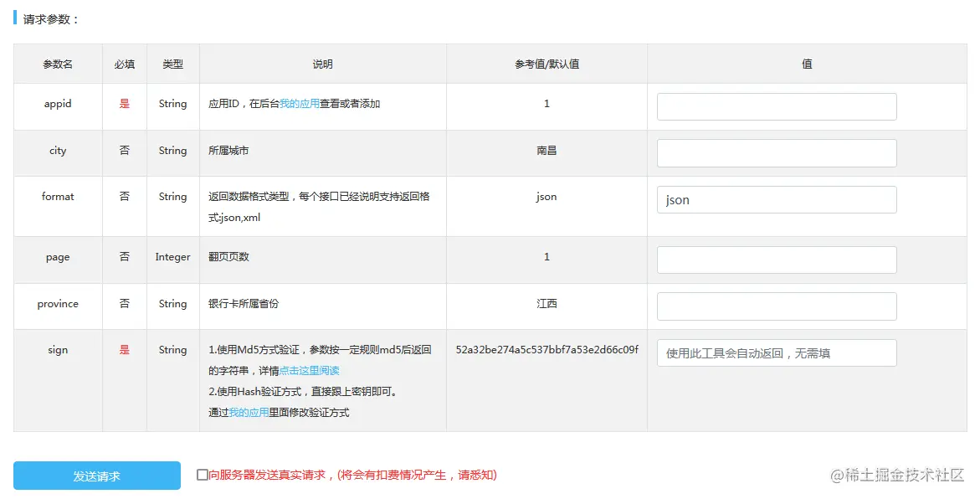Enable the 向服务器发送真实请求 checkbox

[202, 476]
